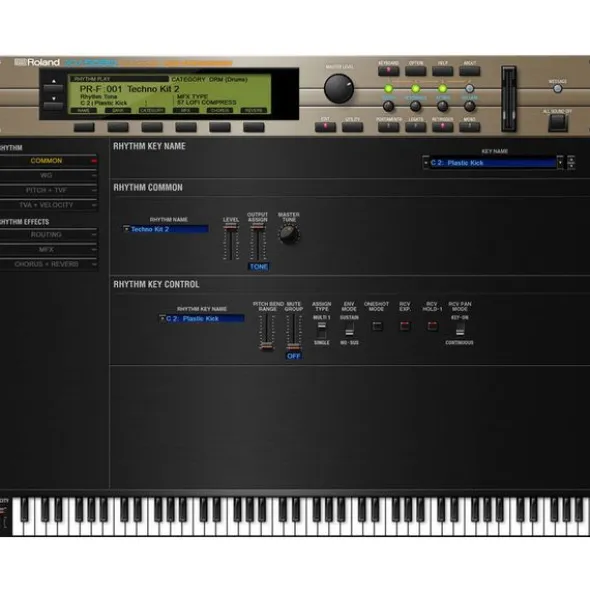
Task: Select the WG tab in the sidebar
Action: pos(48,176)
